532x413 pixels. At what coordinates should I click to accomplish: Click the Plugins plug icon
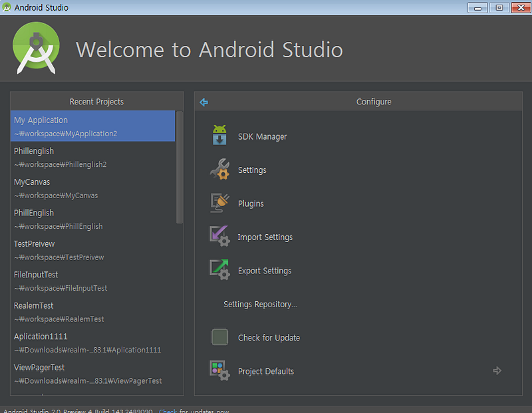[x=219, y=203]
